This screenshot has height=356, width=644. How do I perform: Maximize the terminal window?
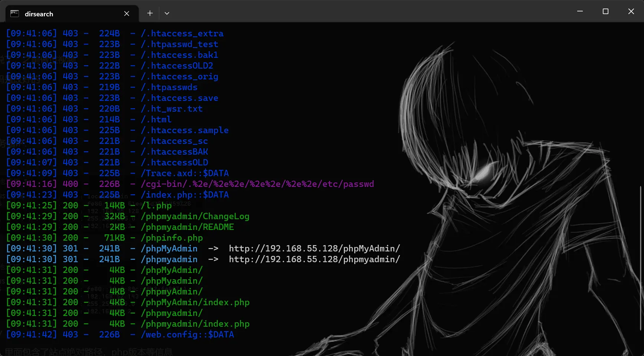[605, 11]
